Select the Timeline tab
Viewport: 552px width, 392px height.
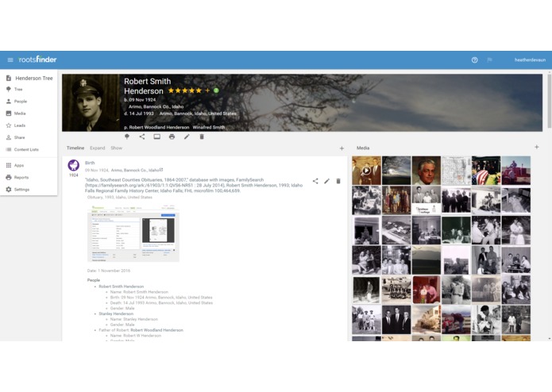[x=75, y=148]
